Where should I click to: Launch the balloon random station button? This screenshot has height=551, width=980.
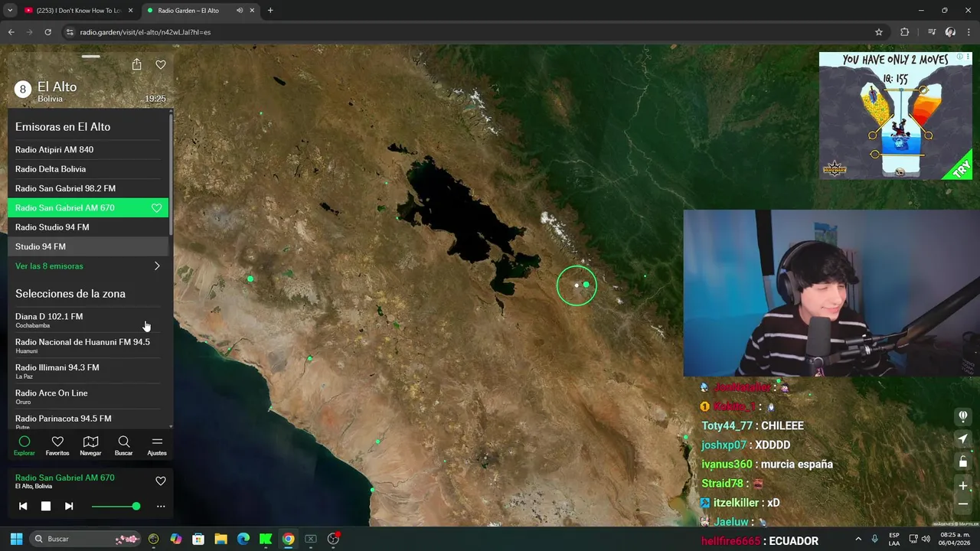pos(963,416)
